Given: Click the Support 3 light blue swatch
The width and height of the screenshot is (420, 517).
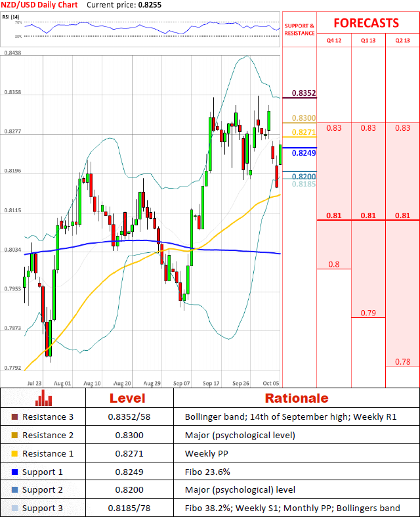Looking at the screenshot, I should click(15, 508).
